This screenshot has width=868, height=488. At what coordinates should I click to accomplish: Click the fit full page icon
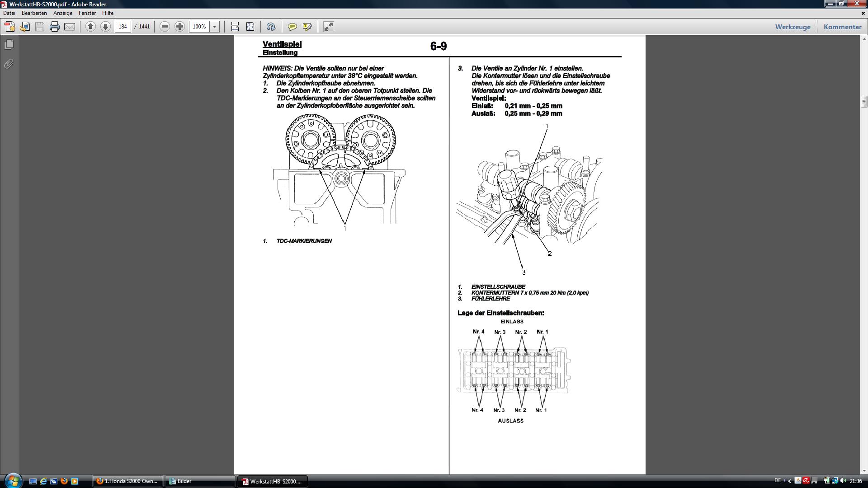pyautogui.click(x=250, y=27)
